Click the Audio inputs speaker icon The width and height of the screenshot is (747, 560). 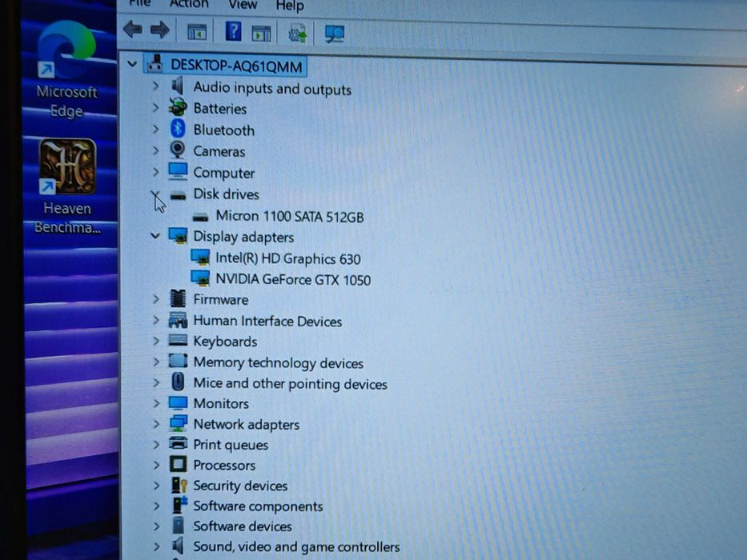point(178,86)
